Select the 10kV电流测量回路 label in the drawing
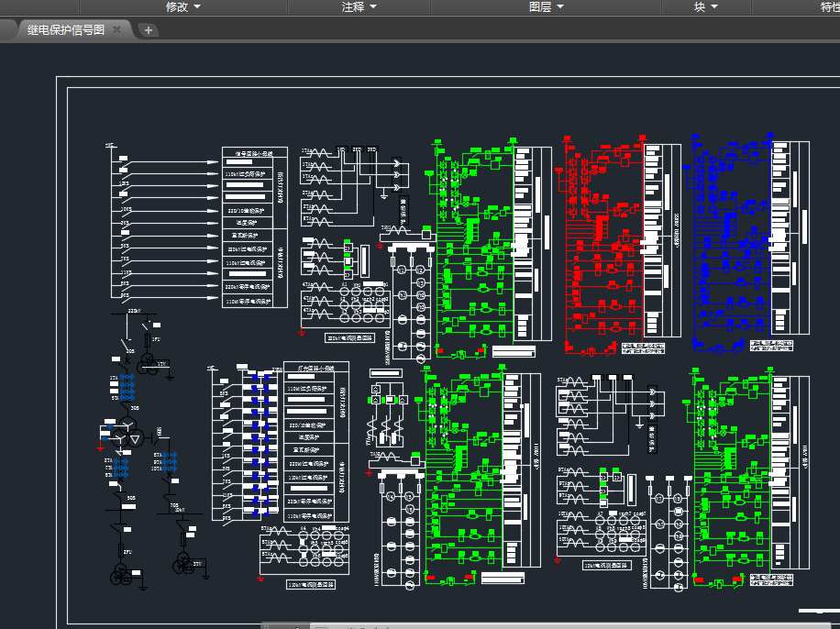 pos(607,565)
